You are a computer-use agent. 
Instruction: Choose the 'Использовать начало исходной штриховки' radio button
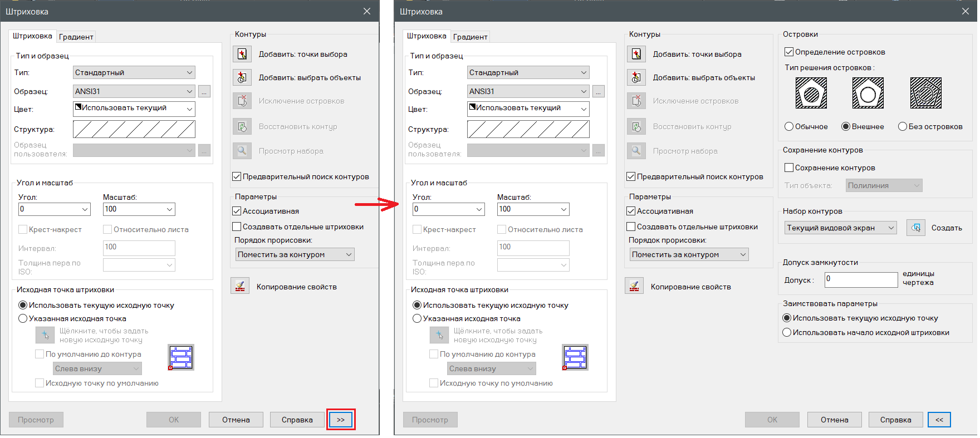[787, 332]
